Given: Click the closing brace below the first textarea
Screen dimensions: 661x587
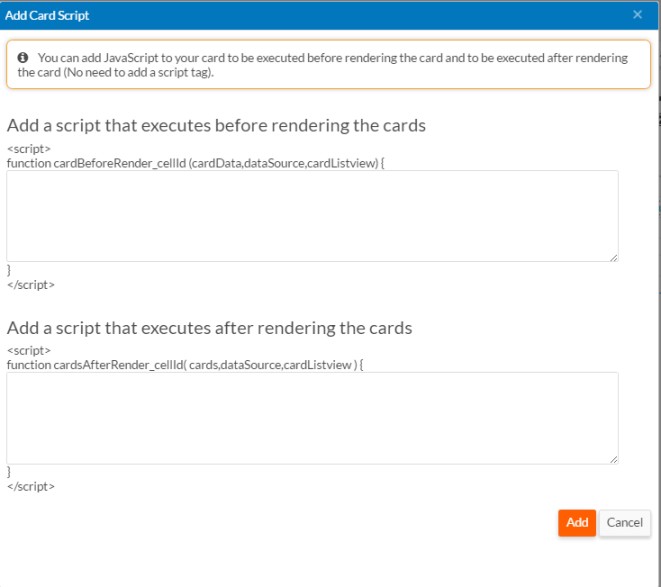Looking at the screenshot, I should [9, 270].
